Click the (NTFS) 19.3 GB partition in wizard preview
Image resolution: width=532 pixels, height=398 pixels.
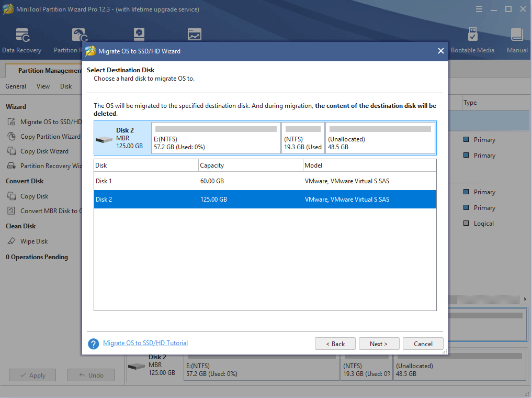tap(303, 138)
